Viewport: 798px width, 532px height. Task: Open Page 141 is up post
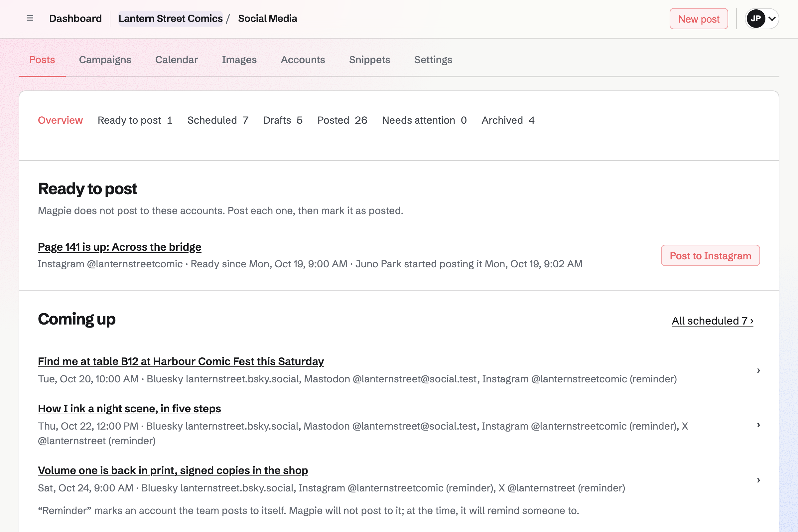(x=119, y=247)
